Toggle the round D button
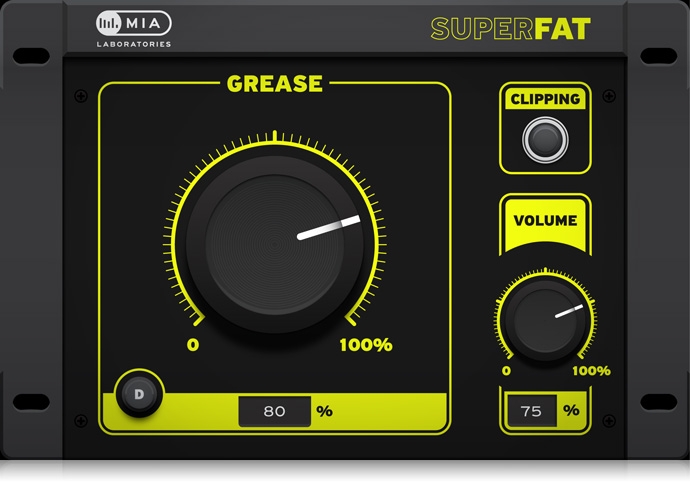 click(139, 394)
